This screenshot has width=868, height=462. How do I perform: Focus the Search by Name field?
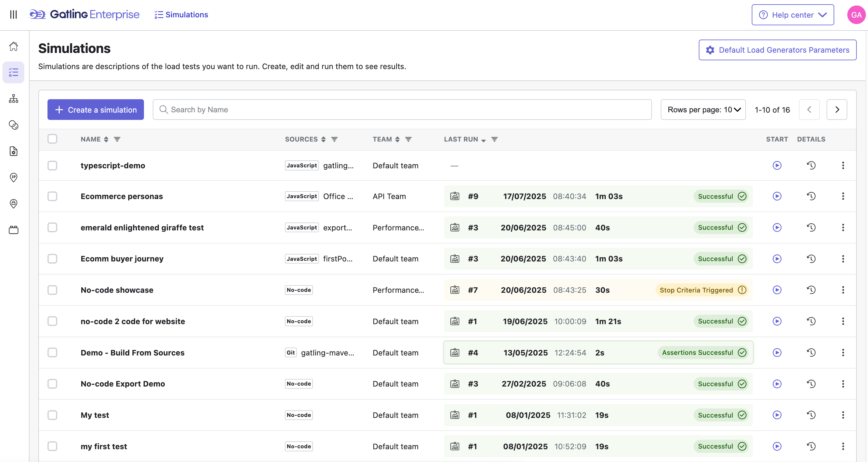click(402, 110)
